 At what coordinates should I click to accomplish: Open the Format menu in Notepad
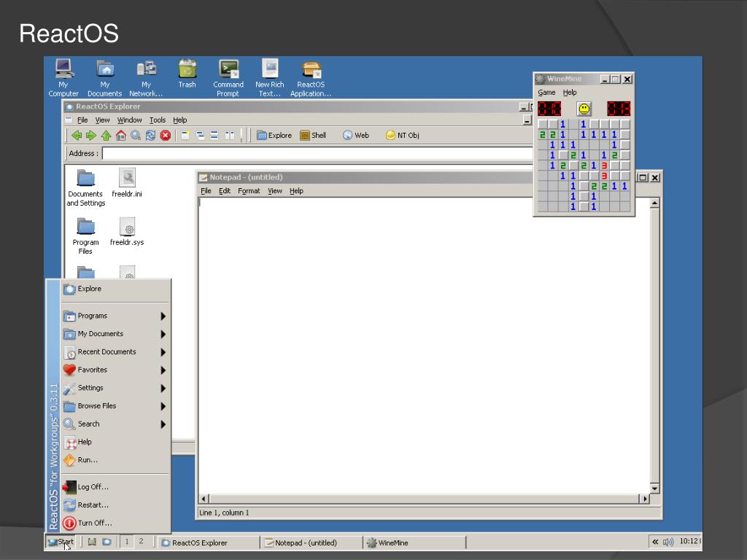coord(249,191)
